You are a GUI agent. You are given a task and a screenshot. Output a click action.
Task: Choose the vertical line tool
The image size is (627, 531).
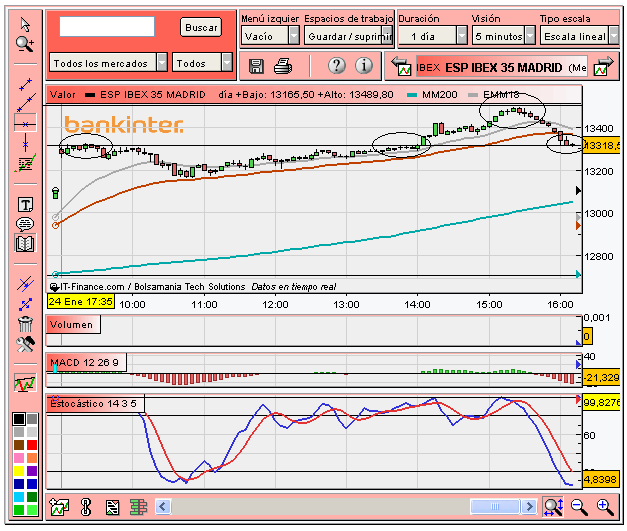point(25,143)
